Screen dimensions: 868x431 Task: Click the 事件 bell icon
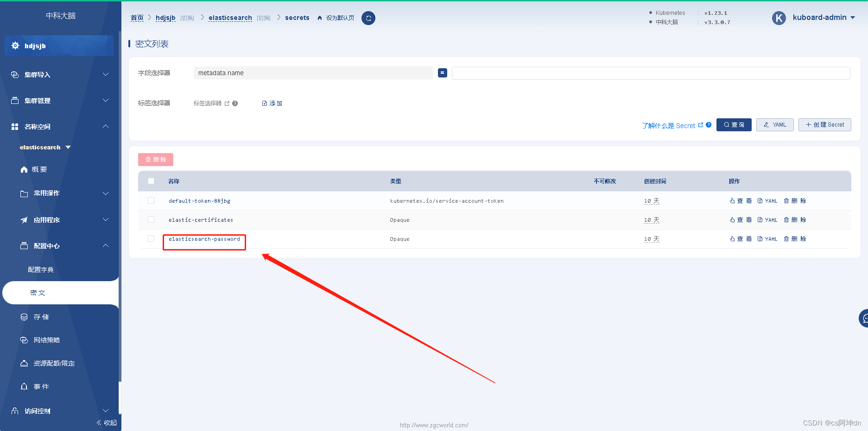click(24, 386)
